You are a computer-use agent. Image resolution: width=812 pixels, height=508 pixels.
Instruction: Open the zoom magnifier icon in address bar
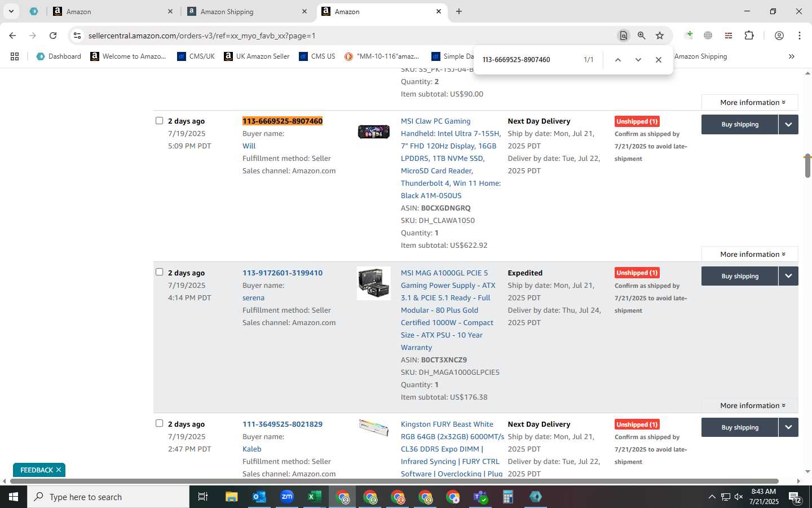click(x=641, y=36)
